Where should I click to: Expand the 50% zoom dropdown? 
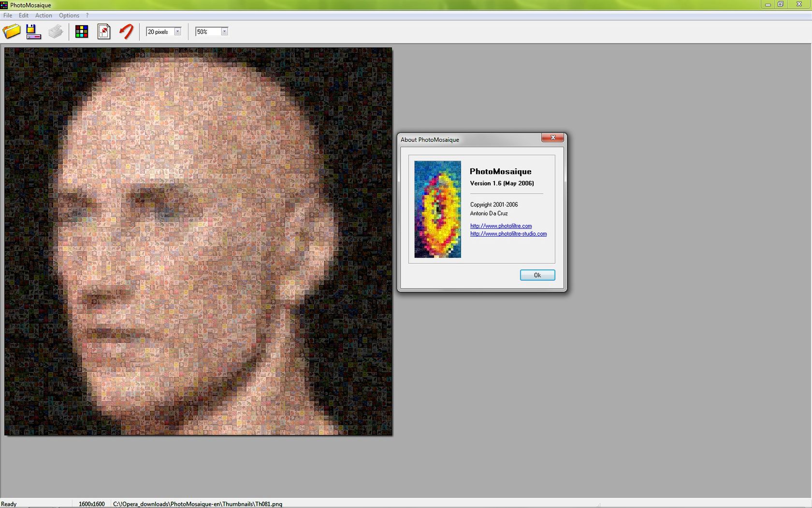tap(224, 31)
